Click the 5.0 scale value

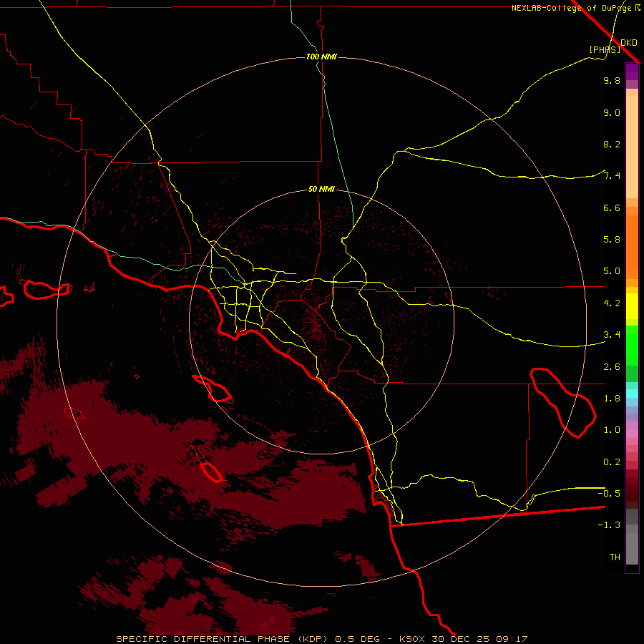pos(612,271)
